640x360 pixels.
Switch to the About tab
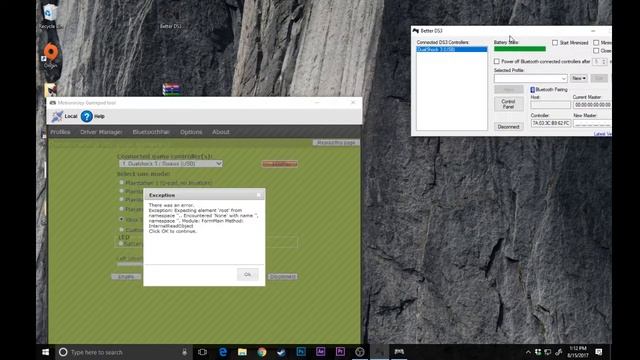click(x=220, y=132)
